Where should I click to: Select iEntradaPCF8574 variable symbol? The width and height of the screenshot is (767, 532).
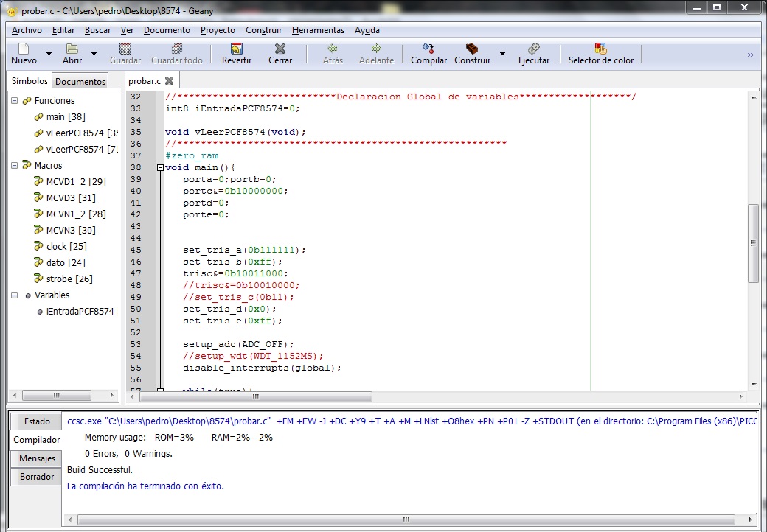80,311
